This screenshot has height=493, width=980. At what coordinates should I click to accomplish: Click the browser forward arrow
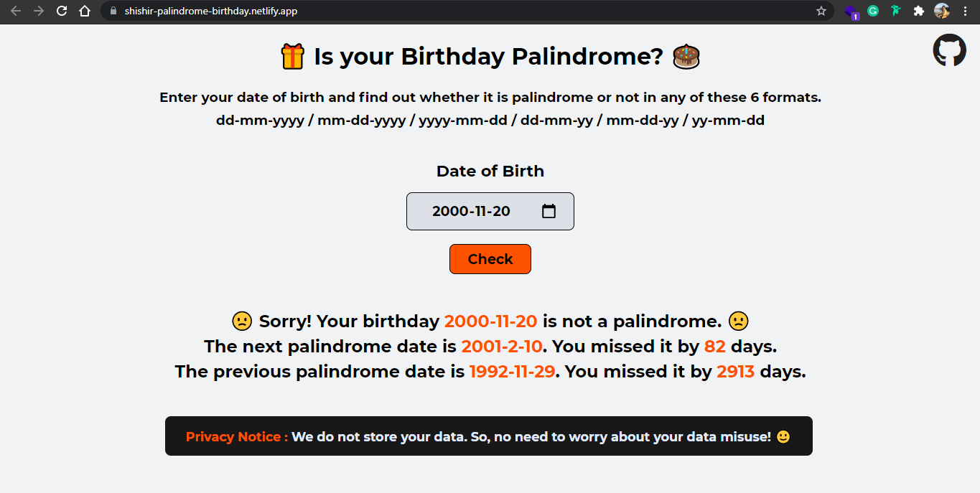38,11
